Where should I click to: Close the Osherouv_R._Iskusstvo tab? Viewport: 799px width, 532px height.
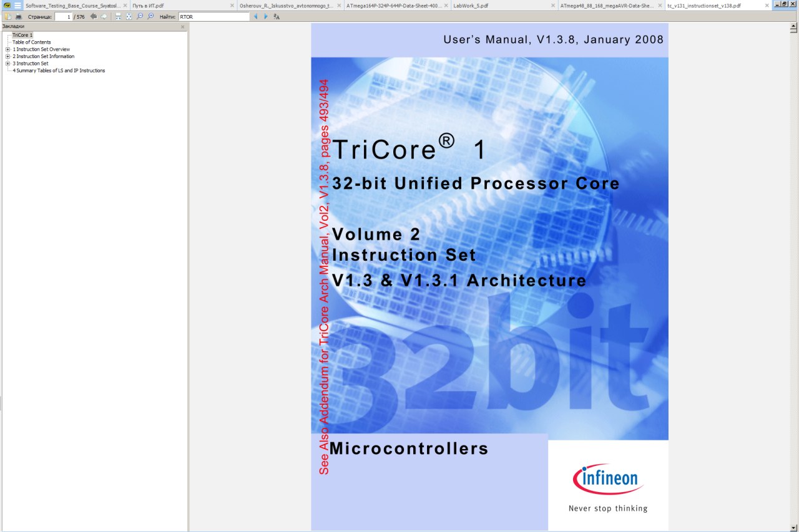click(x=340, y=5)
